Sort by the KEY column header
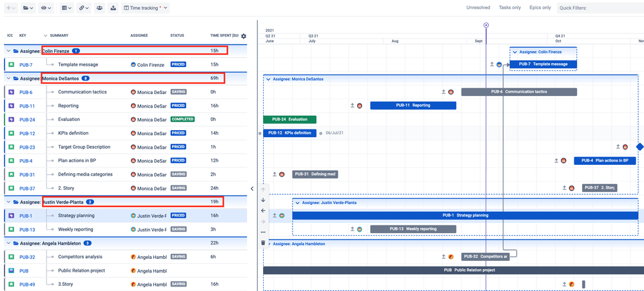This screenshot has height=291, width=644. (23, 35)
